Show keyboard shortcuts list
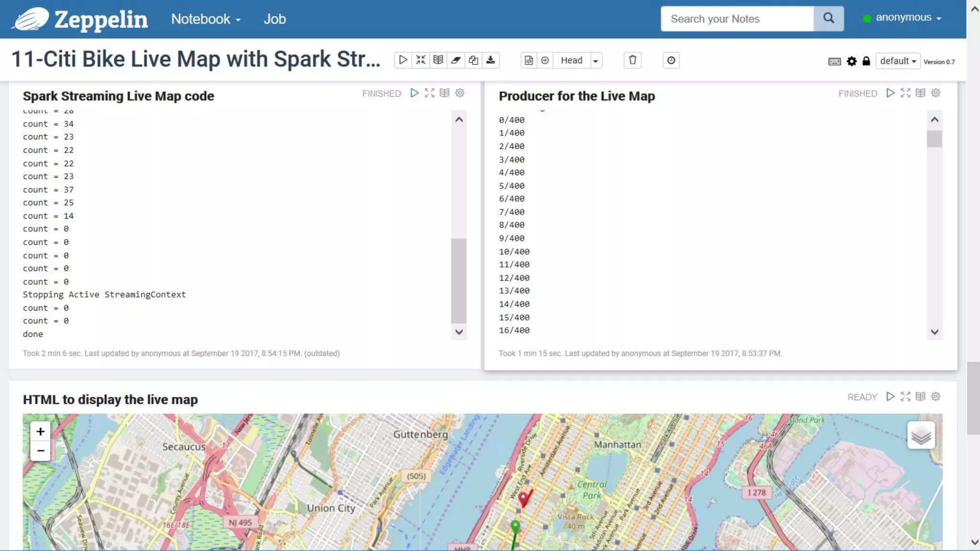Image resolution: width=980 pixels, height=551 pixels. (834, 62)
